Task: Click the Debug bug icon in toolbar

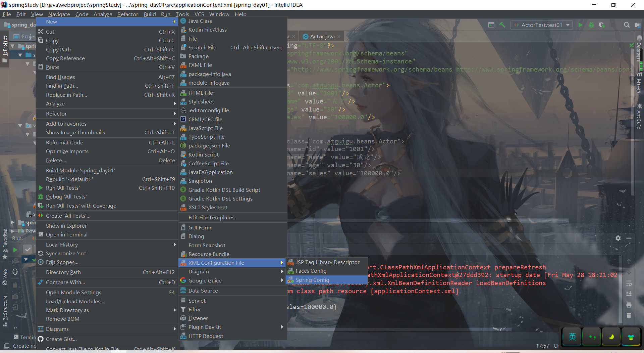Action: point(591,25)
